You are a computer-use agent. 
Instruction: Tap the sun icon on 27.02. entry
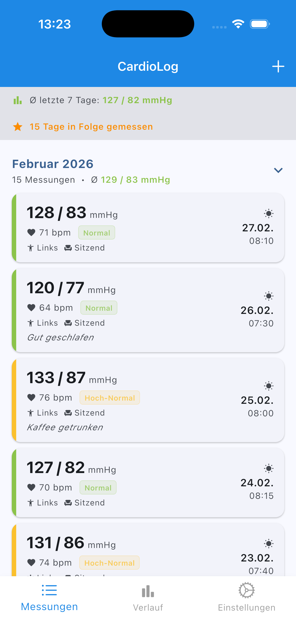pos(269,213)
